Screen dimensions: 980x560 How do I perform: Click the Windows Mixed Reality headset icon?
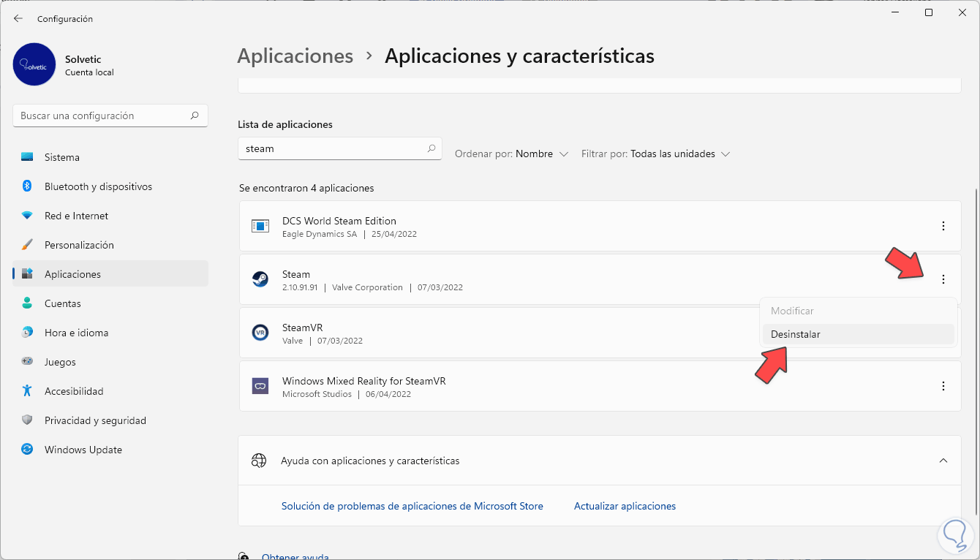[x=260, y=386]
